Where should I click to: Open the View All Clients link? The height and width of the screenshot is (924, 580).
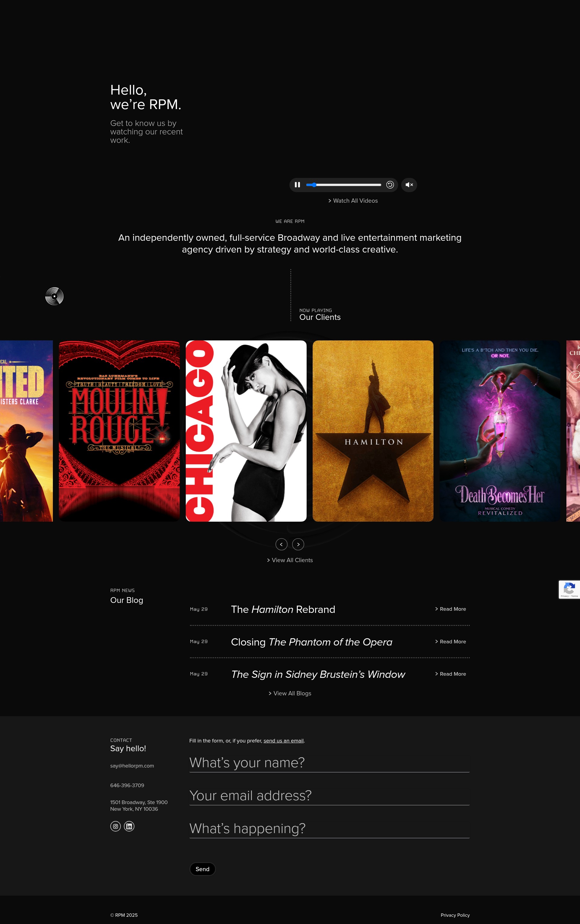(290, 560)
